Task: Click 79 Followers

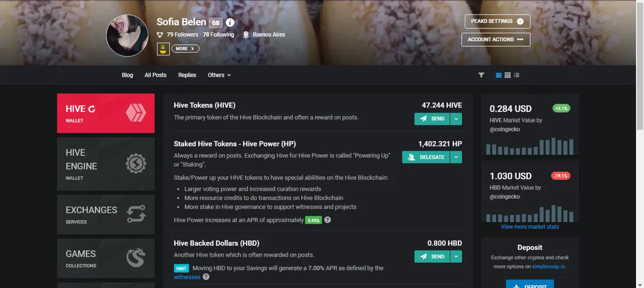Action: [183, 35]
